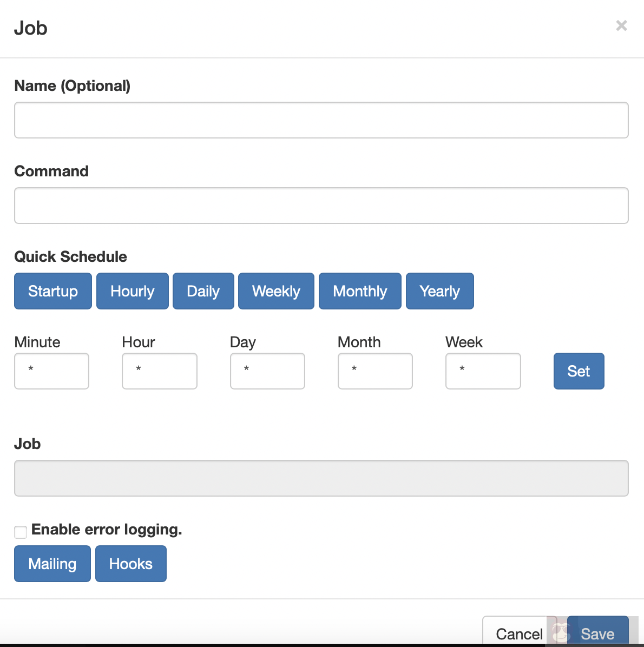This screenshot has height=647, width=644.
Task: Cancel the job dialog
Action: point(518,633)
